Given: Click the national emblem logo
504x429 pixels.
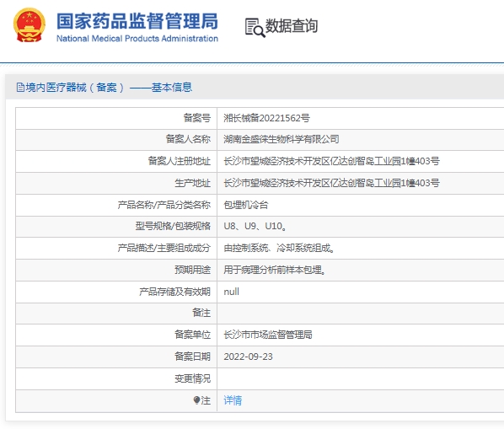Looking at the screenshot, I should pos(29,25).
